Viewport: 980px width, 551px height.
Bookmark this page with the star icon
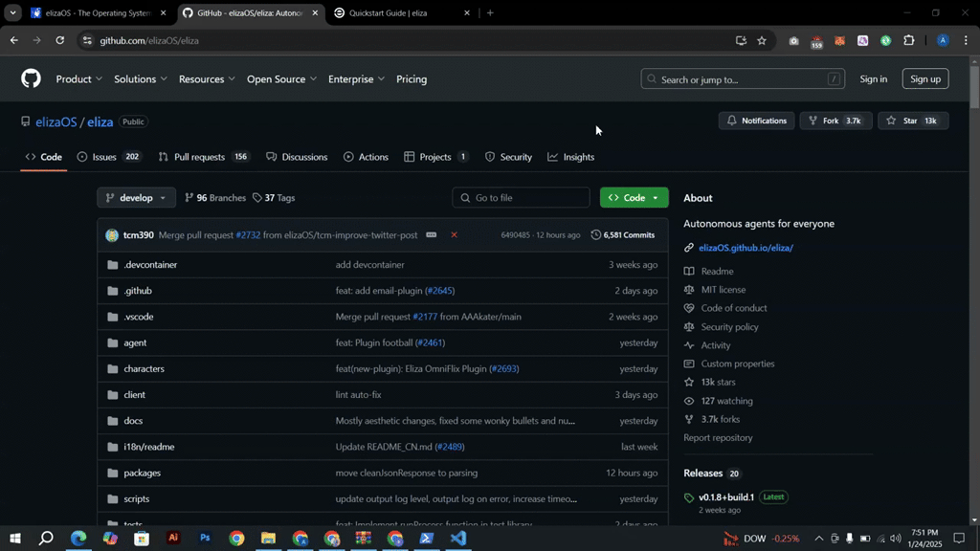(x=761, y=40)
